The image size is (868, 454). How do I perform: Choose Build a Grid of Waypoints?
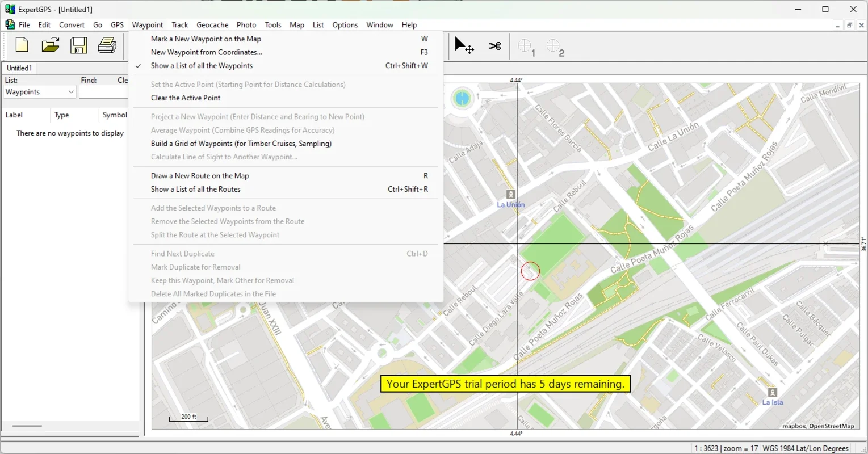286,144
